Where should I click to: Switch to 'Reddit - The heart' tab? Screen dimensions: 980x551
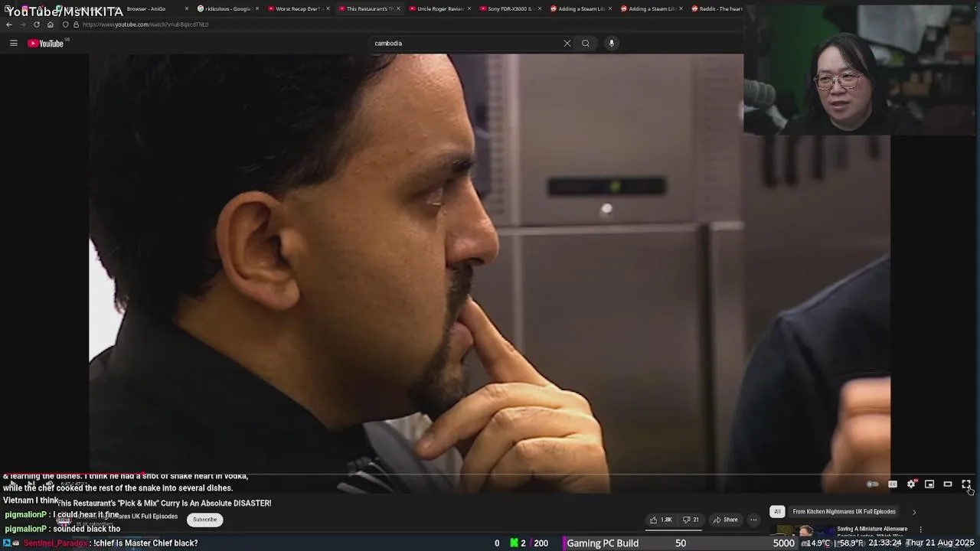(717, 9)
